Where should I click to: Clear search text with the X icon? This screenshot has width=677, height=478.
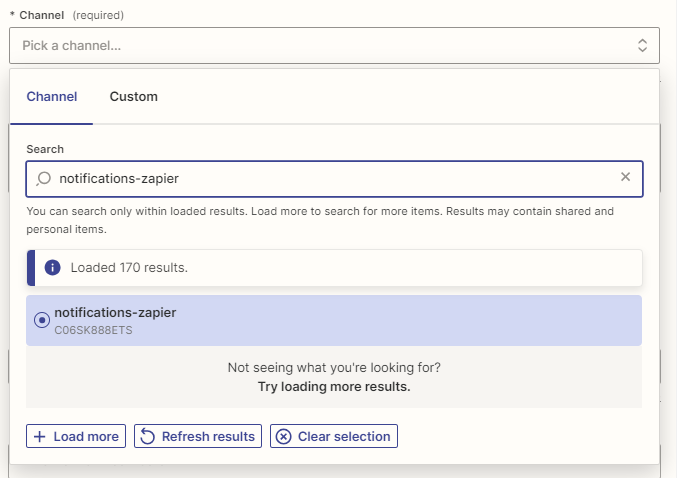[x=625, y=177]
